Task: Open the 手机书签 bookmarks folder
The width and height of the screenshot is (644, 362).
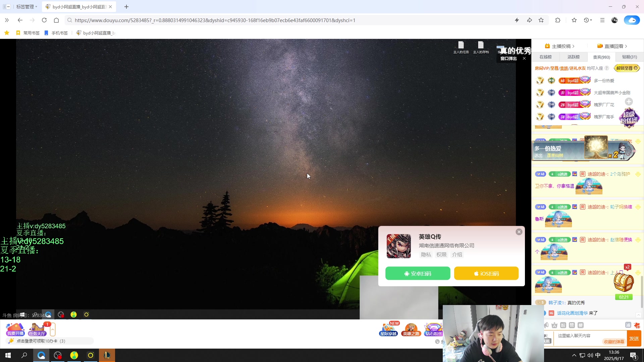Action: [x=56, y=33]
